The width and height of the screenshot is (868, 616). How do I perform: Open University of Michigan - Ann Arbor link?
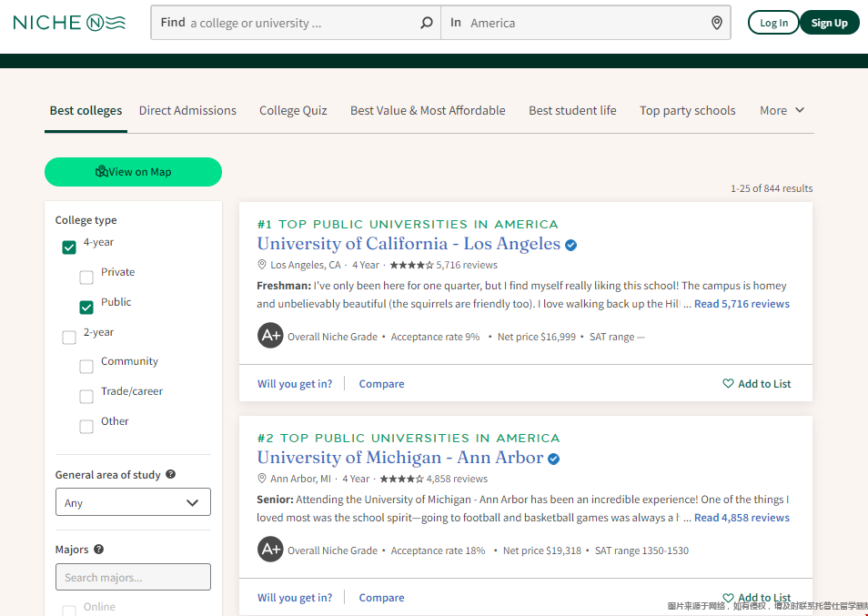point(400,457)
